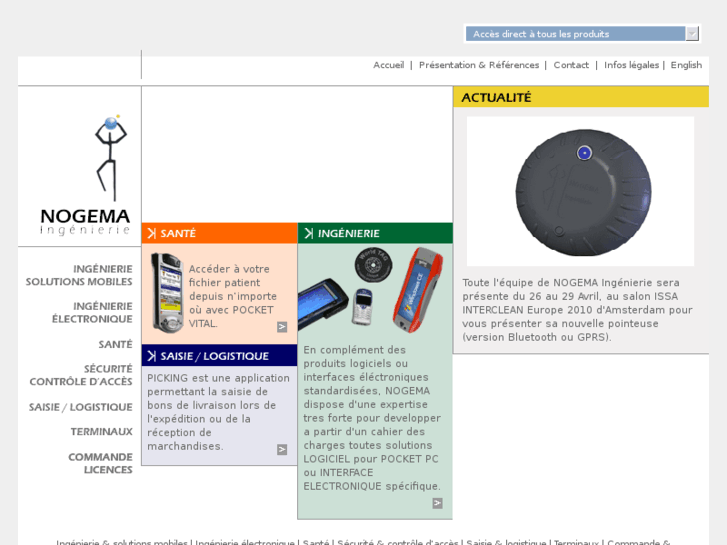Click the ACTUALITÉ yellow header
Viewport: 727px width, 545px height.
[x=581, y=97]
